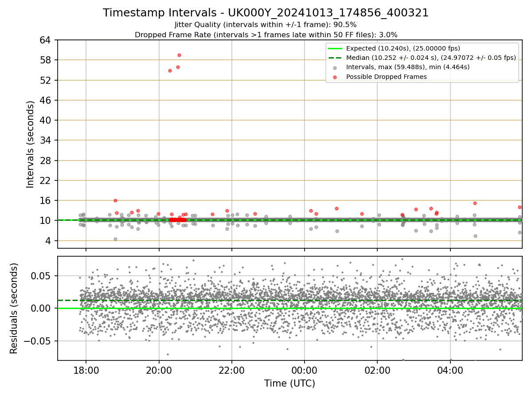
Task: Click legend entry 'Median (10.252 +/- 0.024 s)'
Action: [431, 58]
